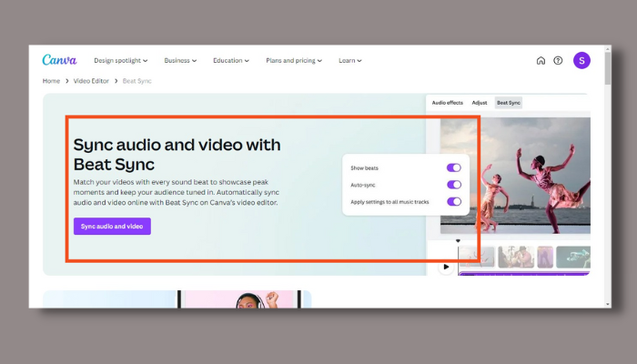Click the Canva logo
This screenshot has height=364, width=637.
coord(59,60)
